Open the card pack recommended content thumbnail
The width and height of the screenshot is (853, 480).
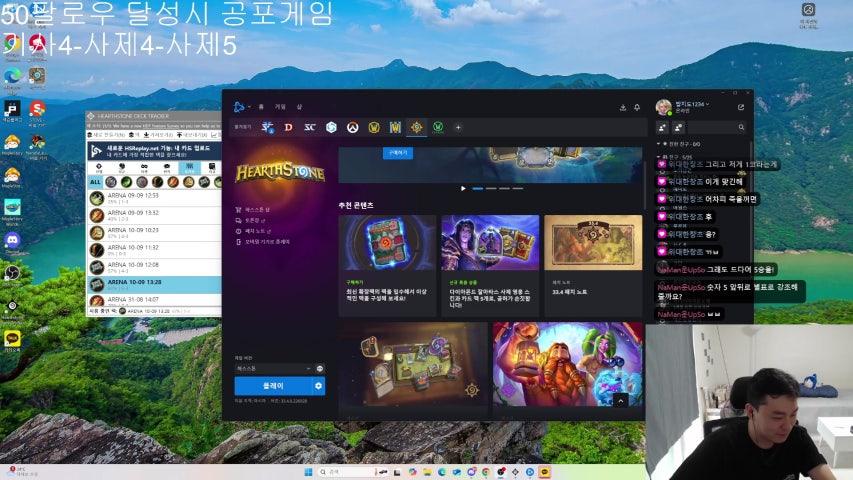[x=387, y=243]
